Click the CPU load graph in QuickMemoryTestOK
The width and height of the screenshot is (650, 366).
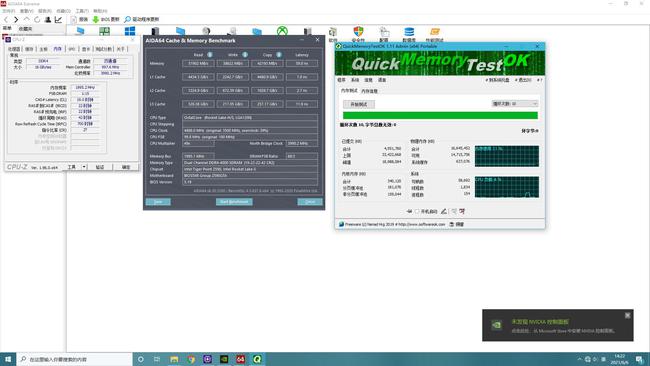[x=507, y=187]
